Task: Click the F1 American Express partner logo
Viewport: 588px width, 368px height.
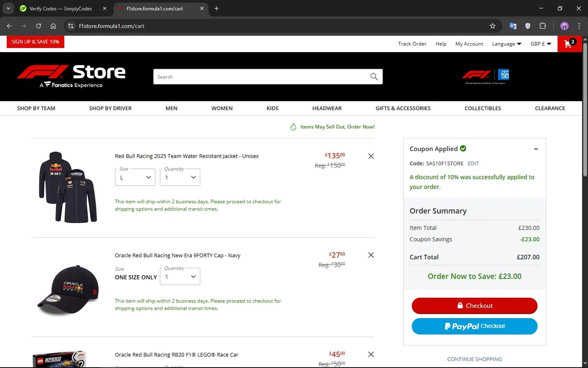Action: point(486,76)
